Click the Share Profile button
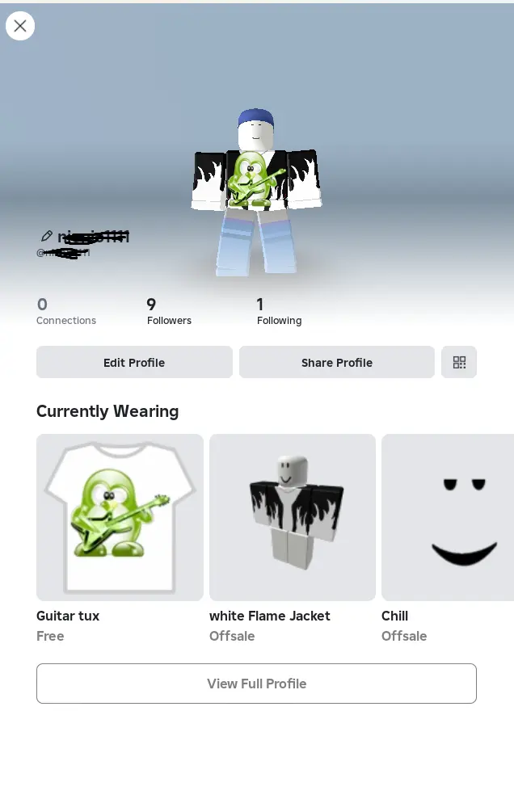This screenshot has height=812, width=514. tap(337, 362)
